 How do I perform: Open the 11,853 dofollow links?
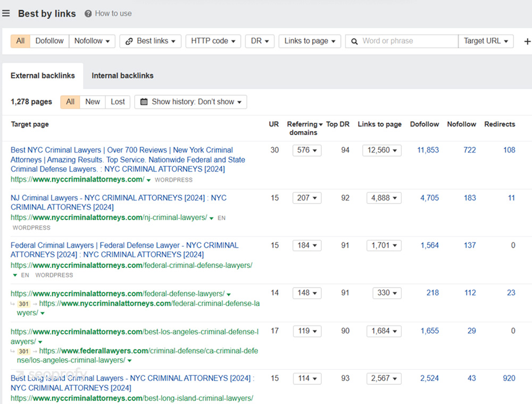(428, 150)
